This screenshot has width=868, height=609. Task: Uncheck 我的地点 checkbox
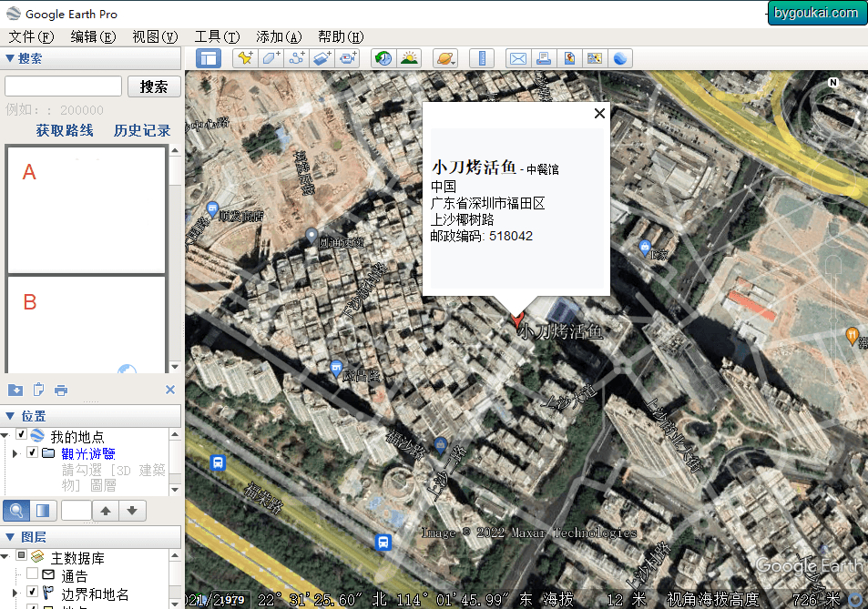tap(22, 434)
